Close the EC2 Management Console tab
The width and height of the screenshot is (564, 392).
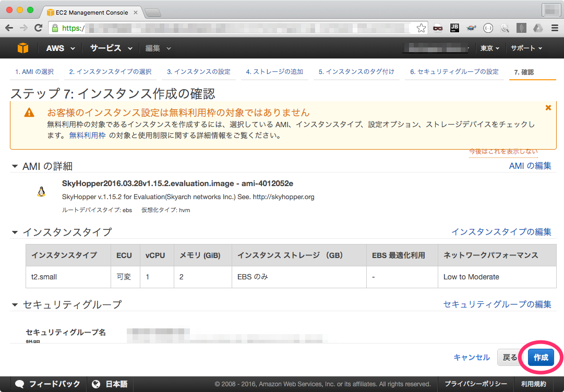point(136,13)
